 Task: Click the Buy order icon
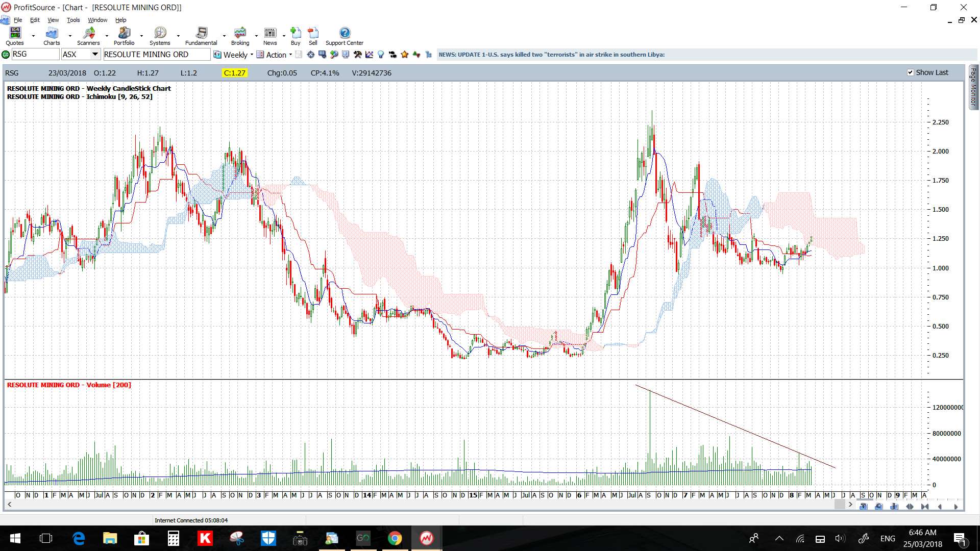[x=296, y=36]
